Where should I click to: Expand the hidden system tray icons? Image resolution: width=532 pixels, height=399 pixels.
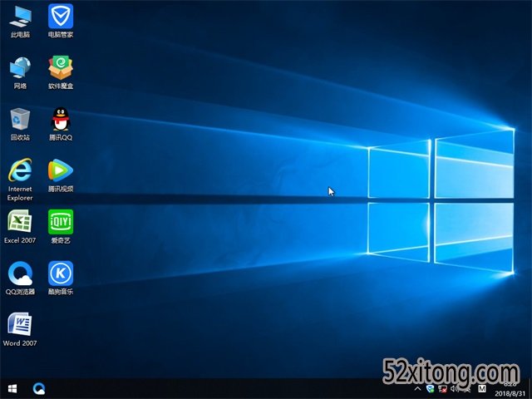tap(417, 388)
